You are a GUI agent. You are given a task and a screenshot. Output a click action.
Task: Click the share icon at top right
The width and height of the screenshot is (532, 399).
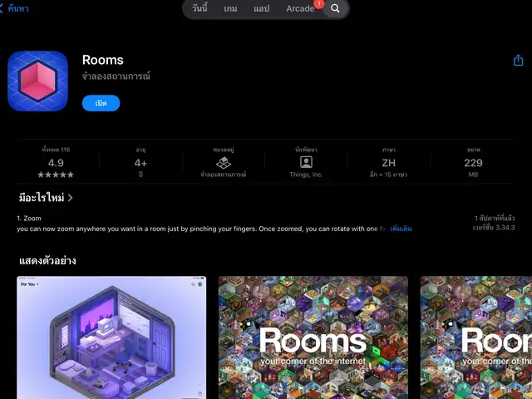518,60
